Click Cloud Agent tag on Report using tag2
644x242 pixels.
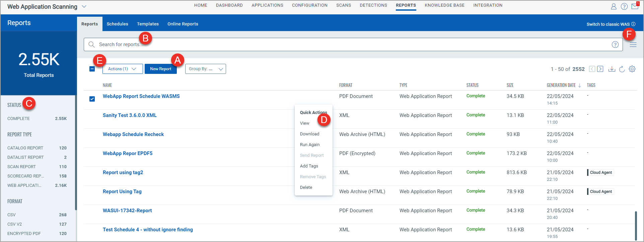click(x=600, y=172)
